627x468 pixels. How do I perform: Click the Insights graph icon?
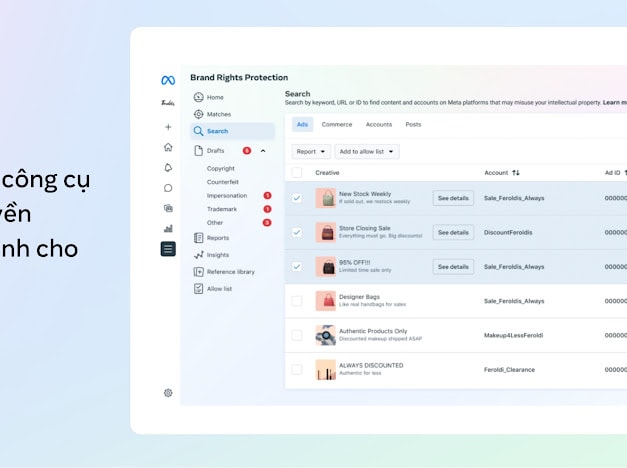coord(198,255)
